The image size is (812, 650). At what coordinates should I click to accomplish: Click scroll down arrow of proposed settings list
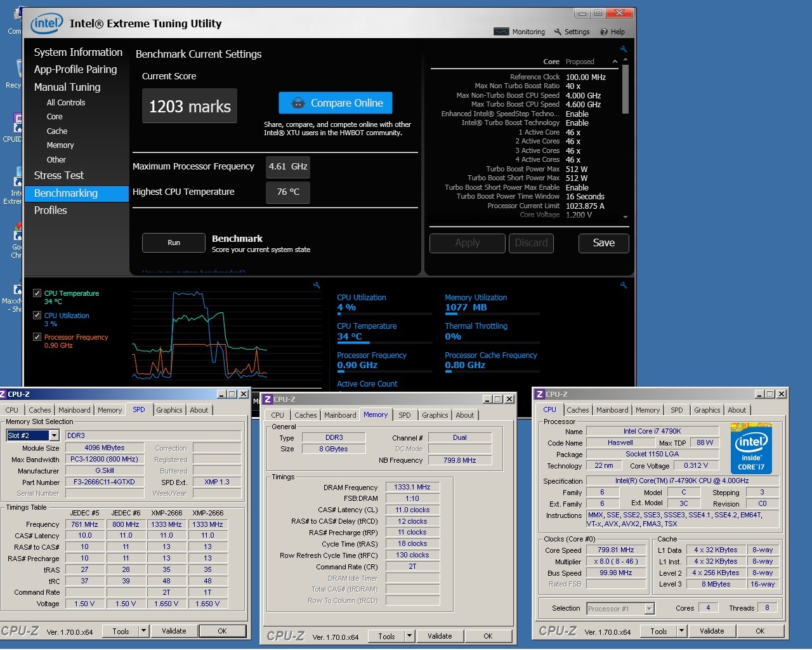coord(625,216)
